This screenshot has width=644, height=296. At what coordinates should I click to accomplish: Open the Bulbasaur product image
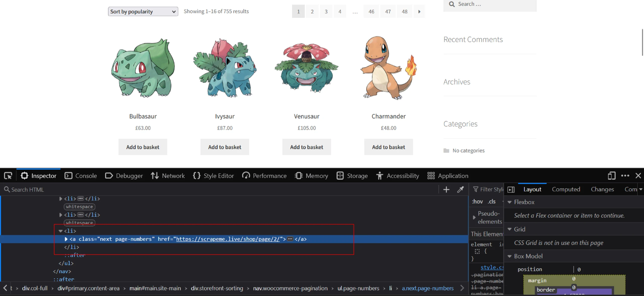143,68
